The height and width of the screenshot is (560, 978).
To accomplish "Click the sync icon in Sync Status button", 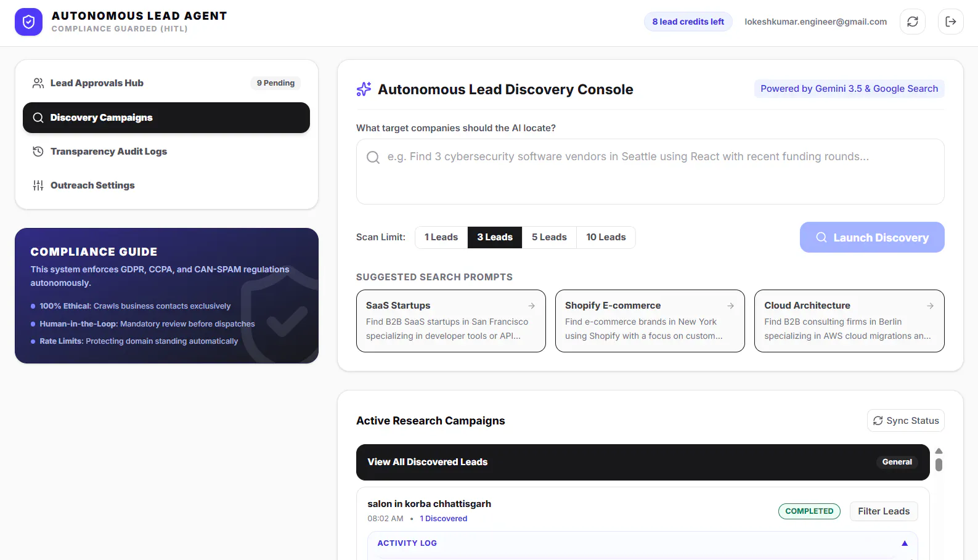I will (x=878, y=421).
